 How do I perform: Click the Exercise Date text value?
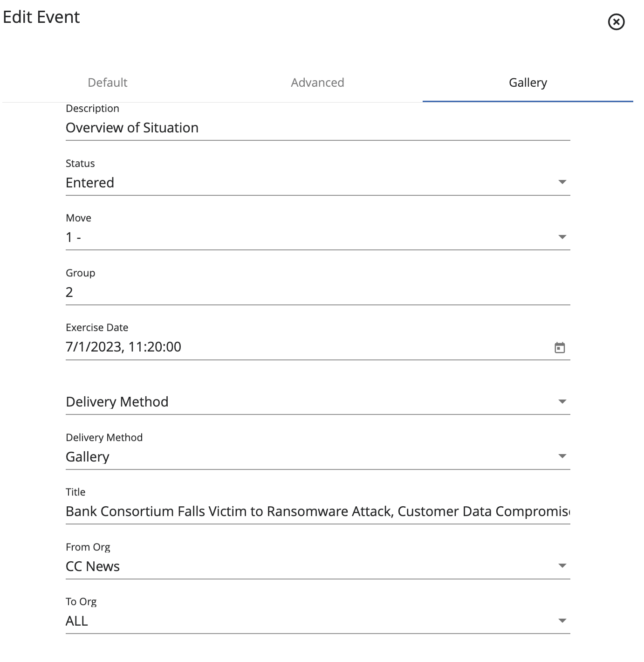[123, 347]
